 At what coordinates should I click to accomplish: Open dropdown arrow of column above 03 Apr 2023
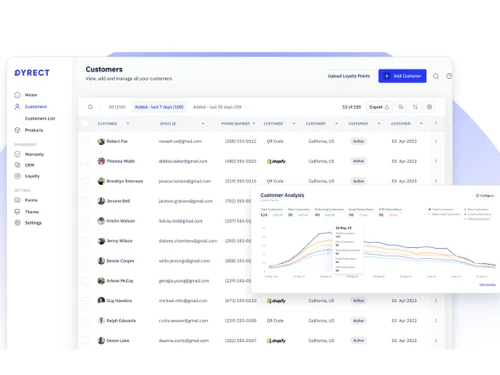coord(421,124)
